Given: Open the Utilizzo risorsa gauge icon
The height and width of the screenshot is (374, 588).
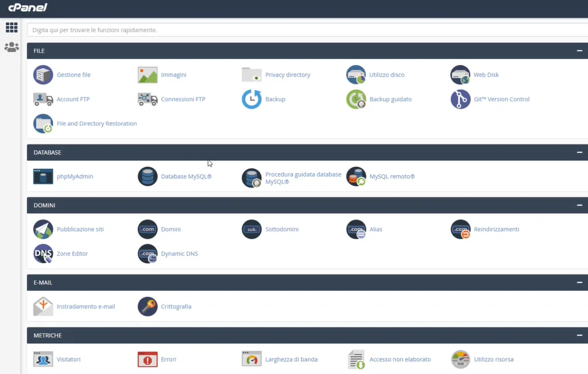Looking at the screenshot, I should click(460, 359).
